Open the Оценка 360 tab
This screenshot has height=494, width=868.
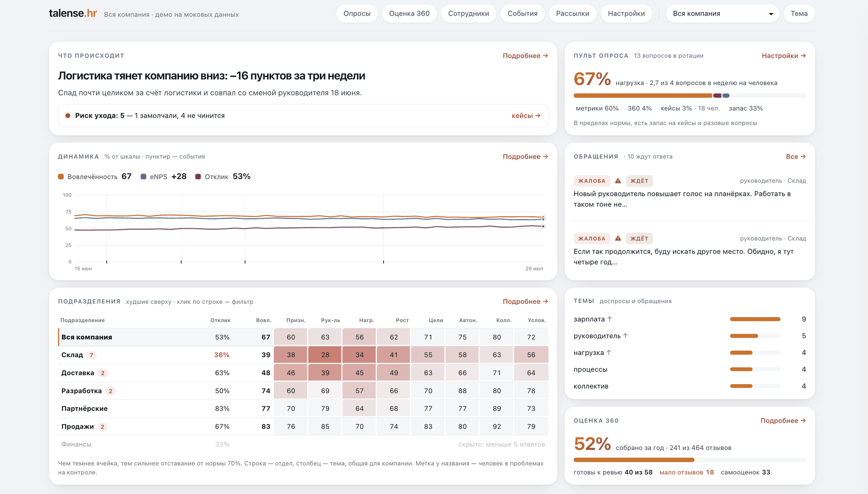[x=409, y=13]
